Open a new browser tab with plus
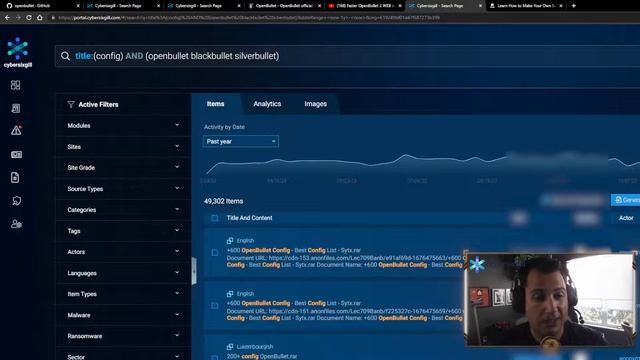 [573, 6]
